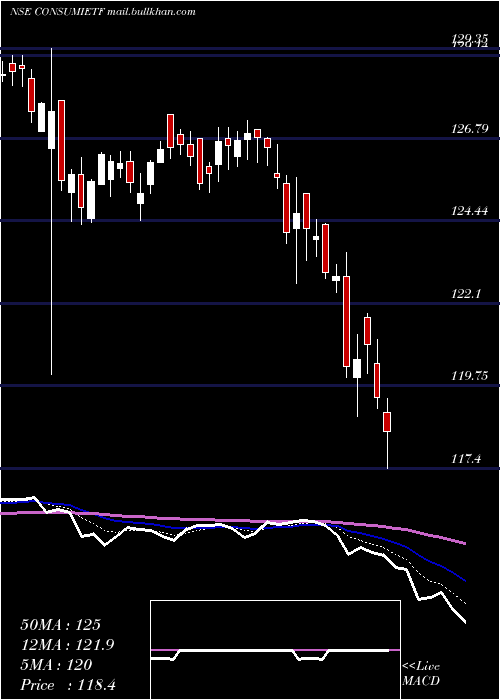Click the 5MA : 120 readout

(56, 665)
